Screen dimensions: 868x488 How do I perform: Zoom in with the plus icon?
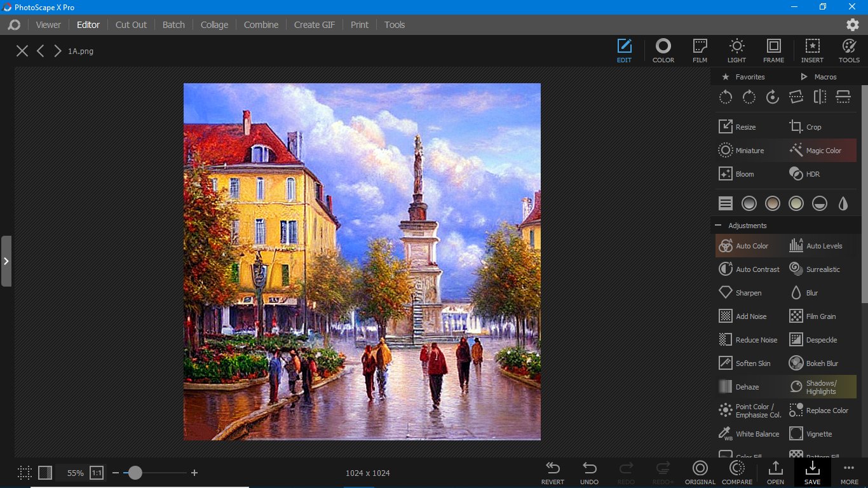pos(194,473)
